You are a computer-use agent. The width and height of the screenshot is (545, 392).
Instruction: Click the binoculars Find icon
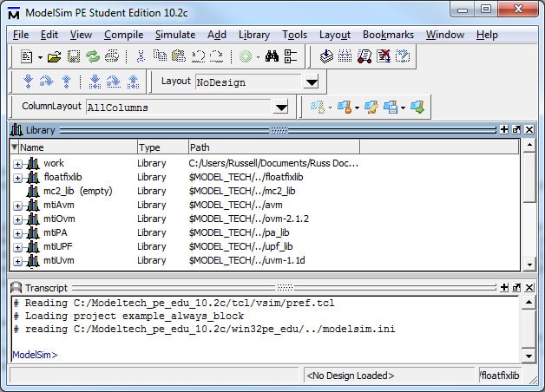pyautogui.click(x=272, y=56)
